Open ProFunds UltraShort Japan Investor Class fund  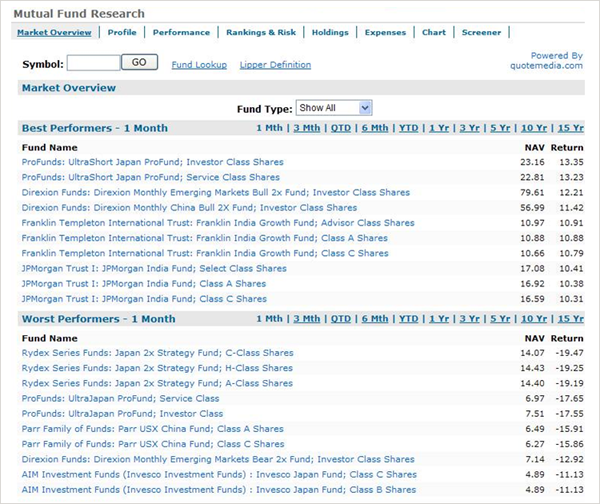click(x=152, y=161)
